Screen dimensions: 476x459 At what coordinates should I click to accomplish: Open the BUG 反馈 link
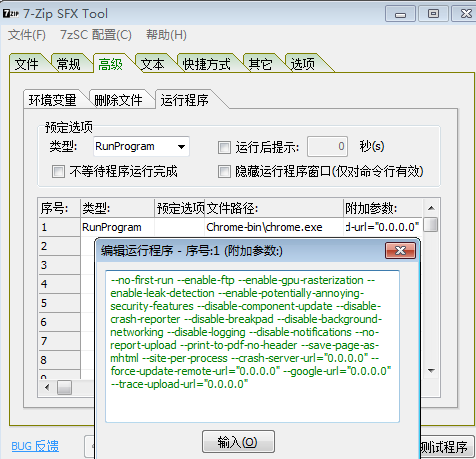click(35, 446)
